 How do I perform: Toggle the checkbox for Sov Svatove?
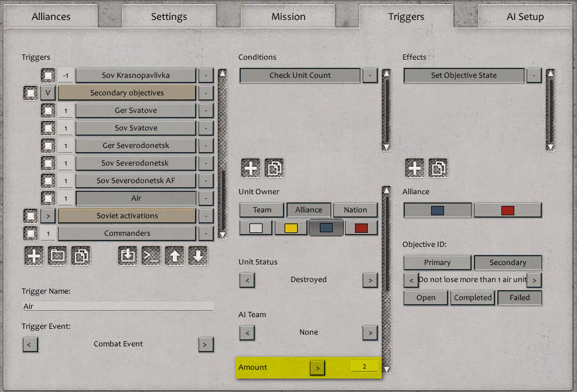tap(48, 128)
